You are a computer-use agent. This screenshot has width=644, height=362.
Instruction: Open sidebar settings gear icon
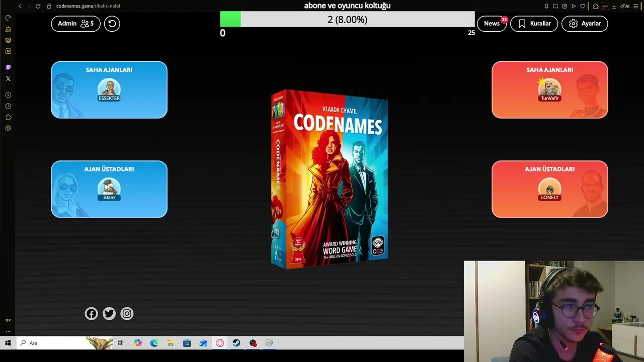pos(8,128)
